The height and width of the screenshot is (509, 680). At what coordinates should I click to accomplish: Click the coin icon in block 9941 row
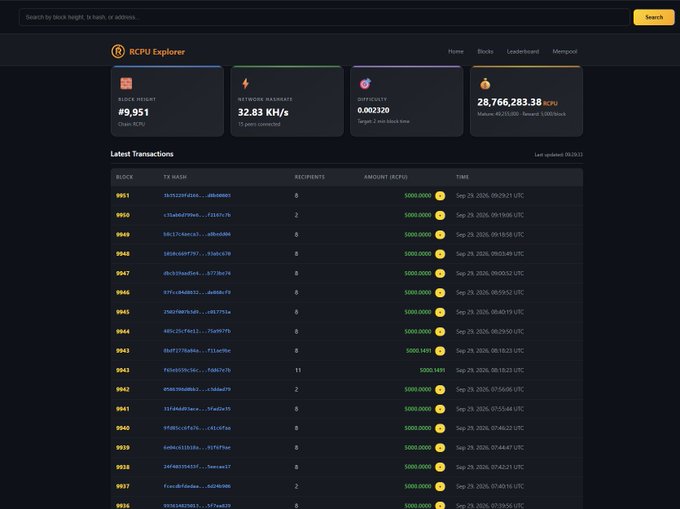(440, 409)
